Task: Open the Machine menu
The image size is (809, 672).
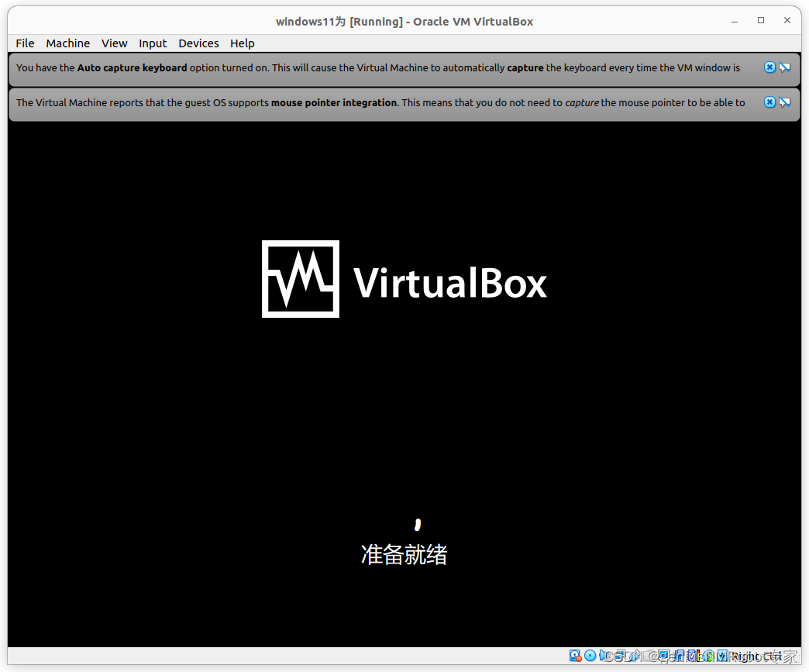Action: coord(67,43)
